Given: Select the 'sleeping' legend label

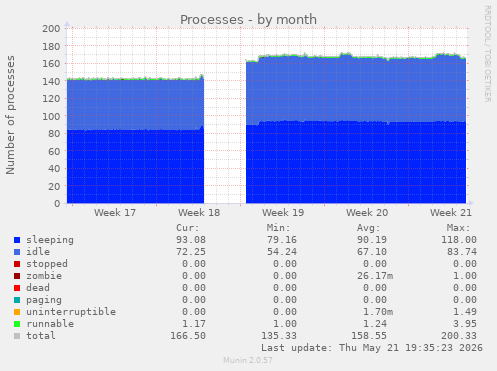Looking at the screenshot, I should tap(50, 240).
